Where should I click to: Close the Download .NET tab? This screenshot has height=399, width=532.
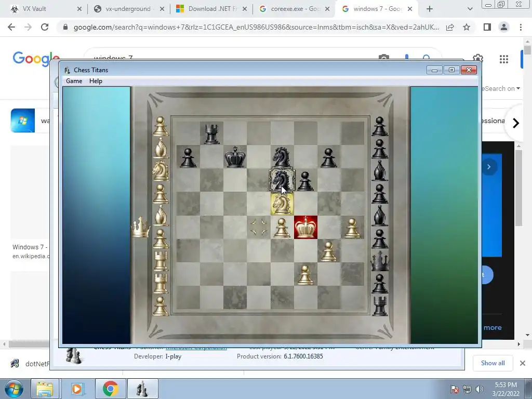[x=245, y=9]
